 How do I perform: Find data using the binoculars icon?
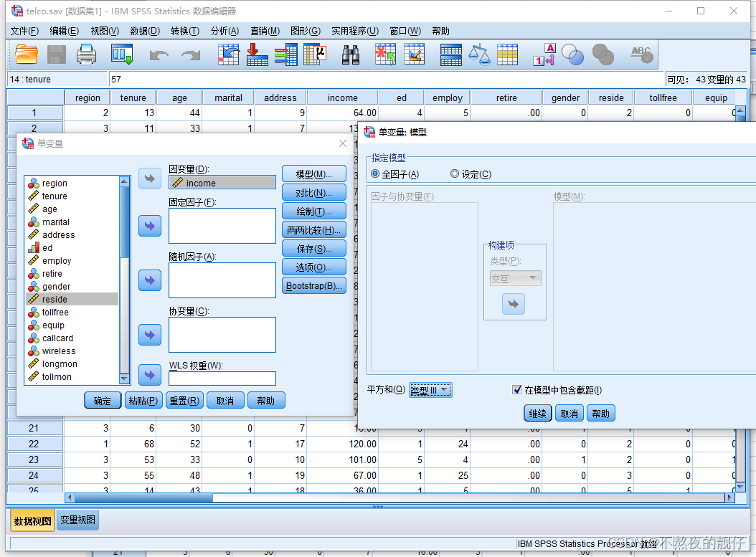351,54
